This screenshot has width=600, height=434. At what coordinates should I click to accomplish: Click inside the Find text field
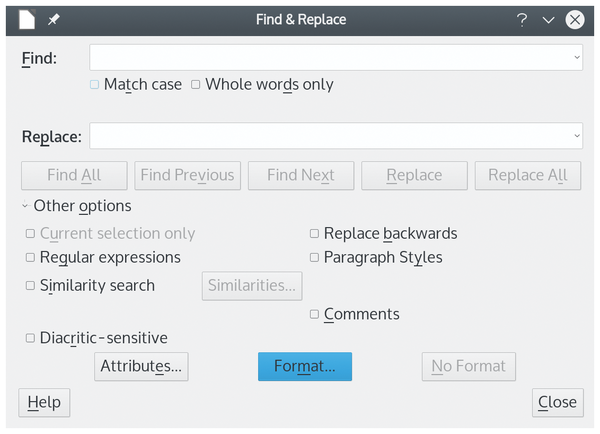click(x=331, y=57)
